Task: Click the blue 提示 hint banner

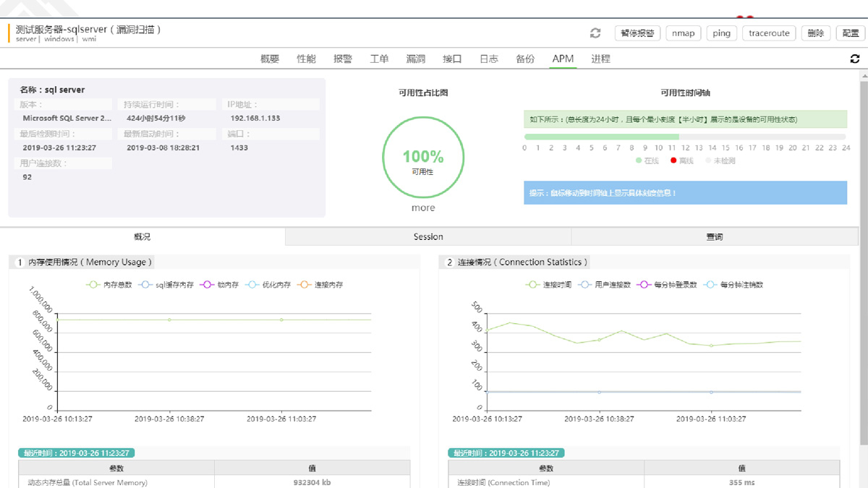Action: (x=685, y=193)
